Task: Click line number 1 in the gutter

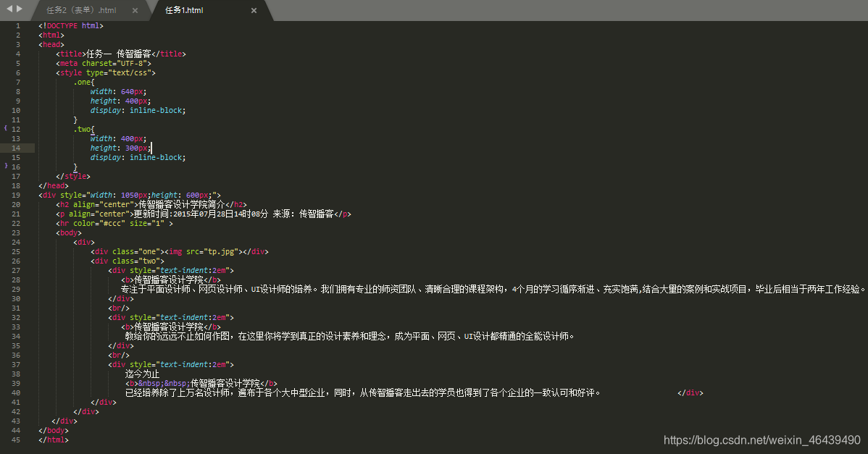Action: tap(17, 26)
